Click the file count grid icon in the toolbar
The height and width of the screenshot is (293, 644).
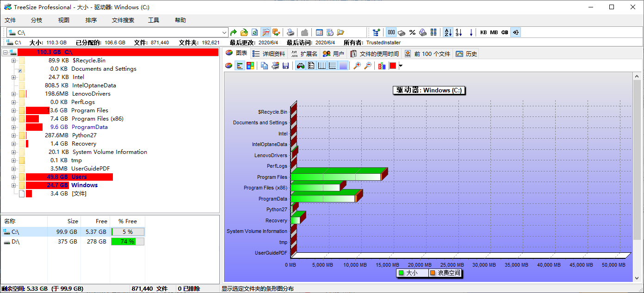click(433, 32)
